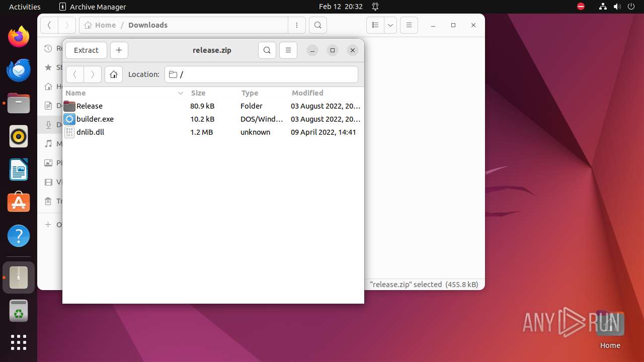Select the builder.exe file

coord(213,119)
